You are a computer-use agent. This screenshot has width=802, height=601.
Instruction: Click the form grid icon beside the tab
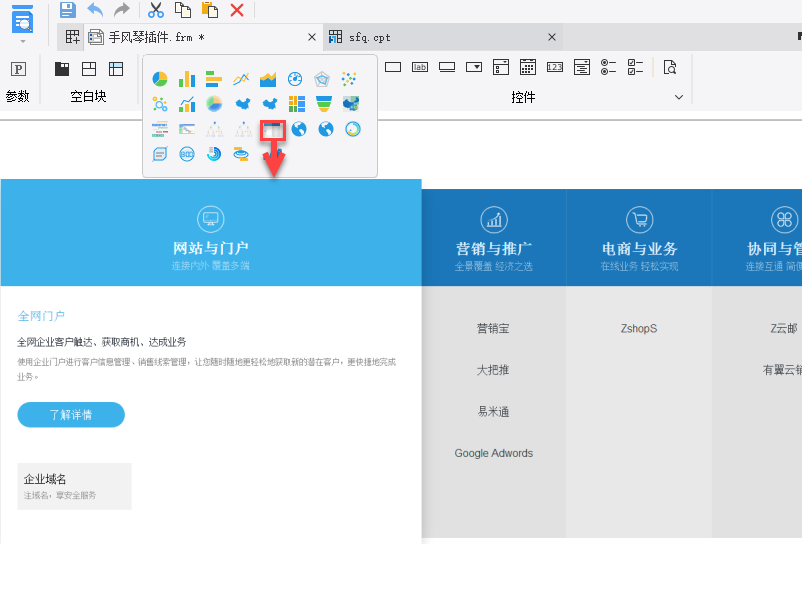tap(73, 37)
